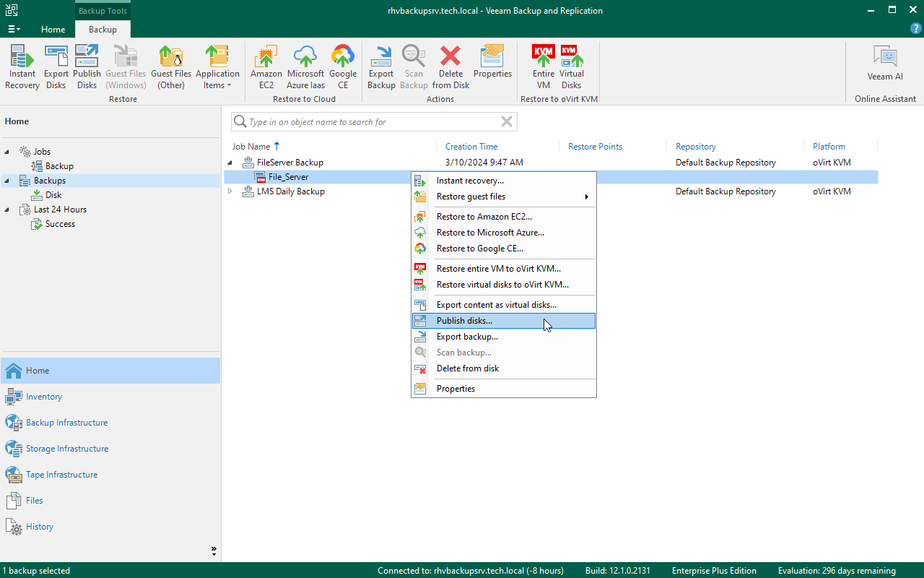The width and height of the screenshot is (924, 578).
Task: Choose Instant recovery from context menu
Action: pyautogui.click(x=504, y=181)
